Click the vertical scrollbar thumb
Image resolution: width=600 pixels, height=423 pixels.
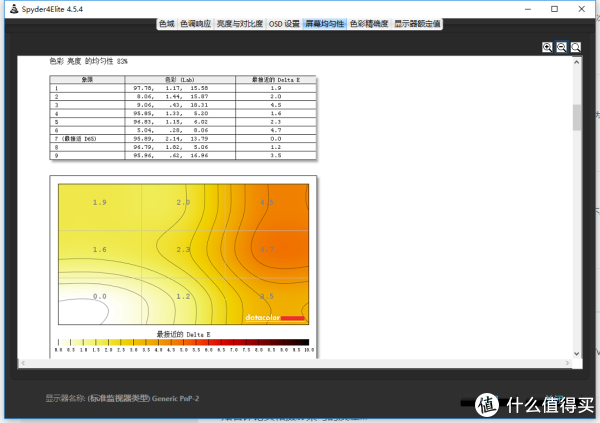[577, 118]
